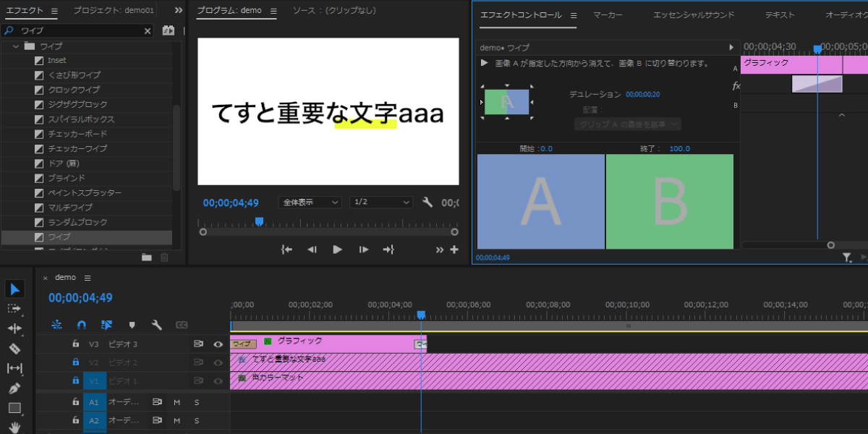The width and height of the screenshot is (868, 434).
Task: Toggle caption track CC button
Action: pos(182,325)
